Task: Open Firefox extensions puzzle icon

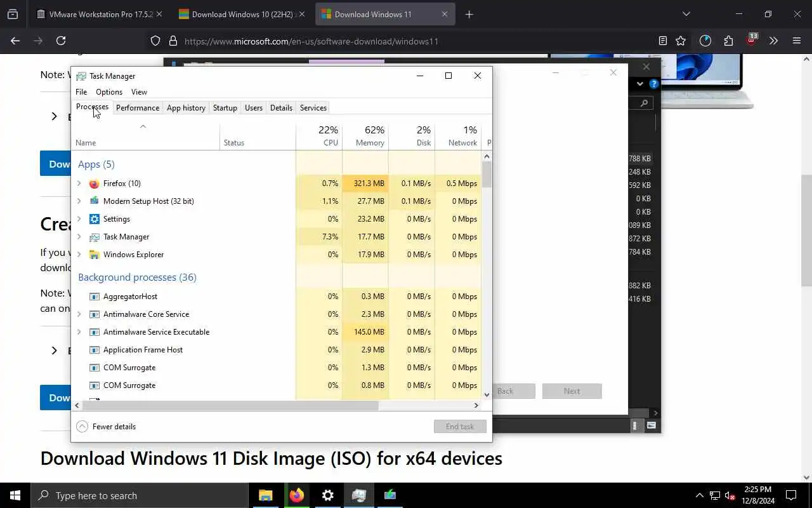Action: point(728,41)
